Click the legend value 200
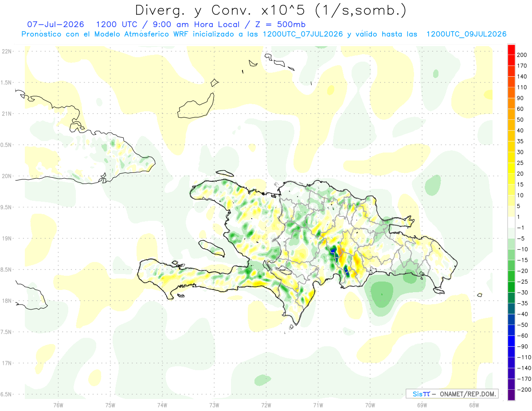Screen dimensions: 532x411 523,55
